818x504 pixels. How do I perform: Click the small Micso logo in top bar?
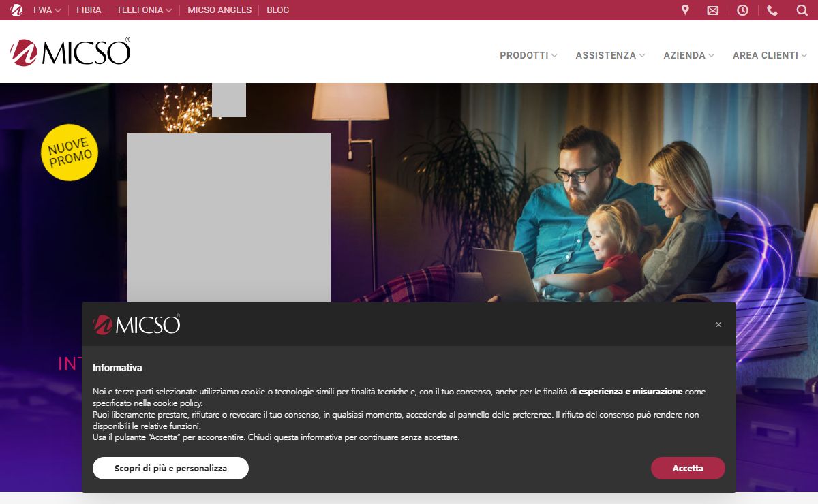(x=16, y=10)
